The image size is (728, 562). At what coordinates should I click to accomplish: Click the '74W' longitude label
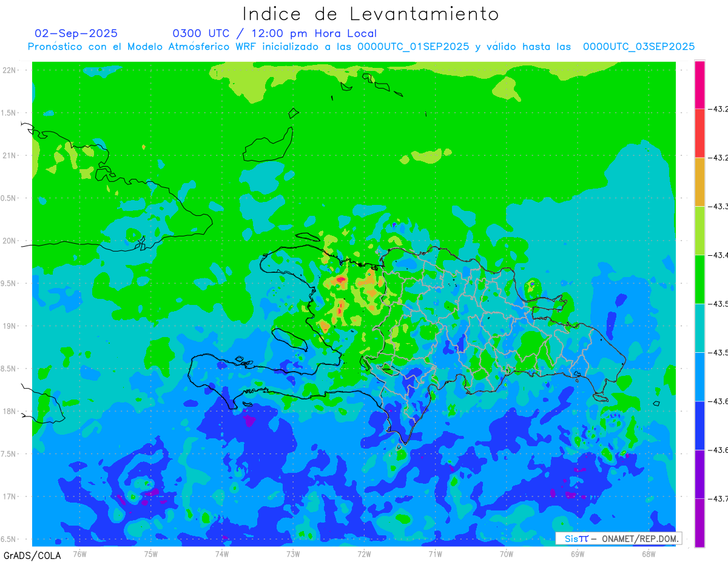pos(222,553)
